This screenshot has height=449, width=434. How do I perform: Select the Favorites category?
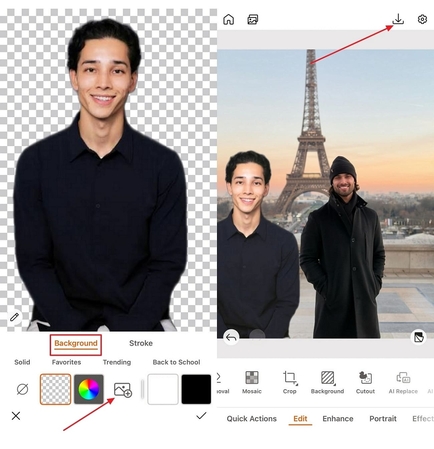tap(66, 362)
